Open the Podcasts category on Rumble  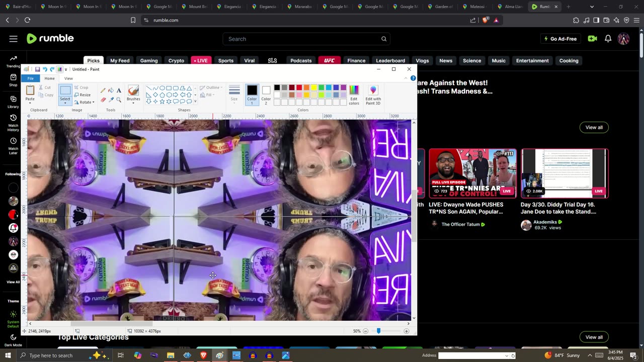(301, 60)
